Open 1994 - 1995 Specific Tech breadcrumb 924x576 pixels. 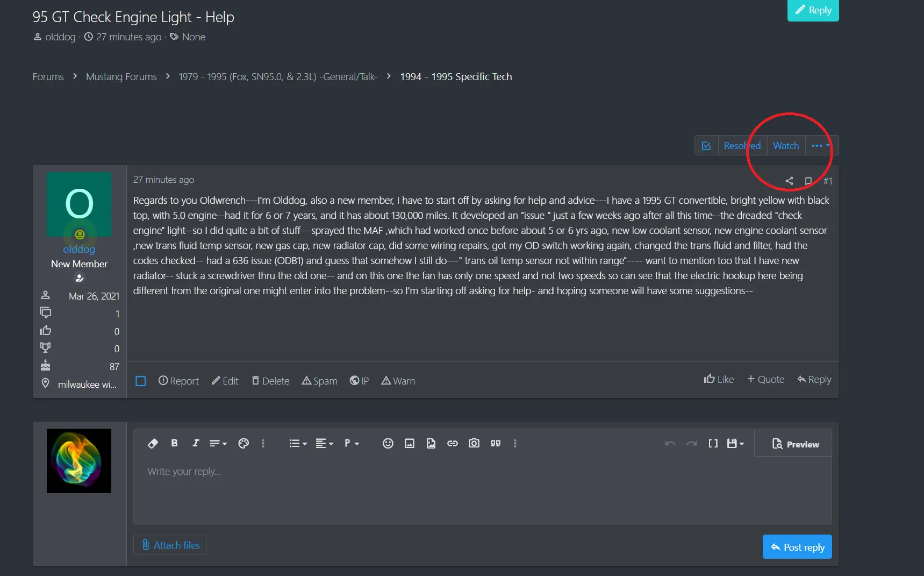456,76
